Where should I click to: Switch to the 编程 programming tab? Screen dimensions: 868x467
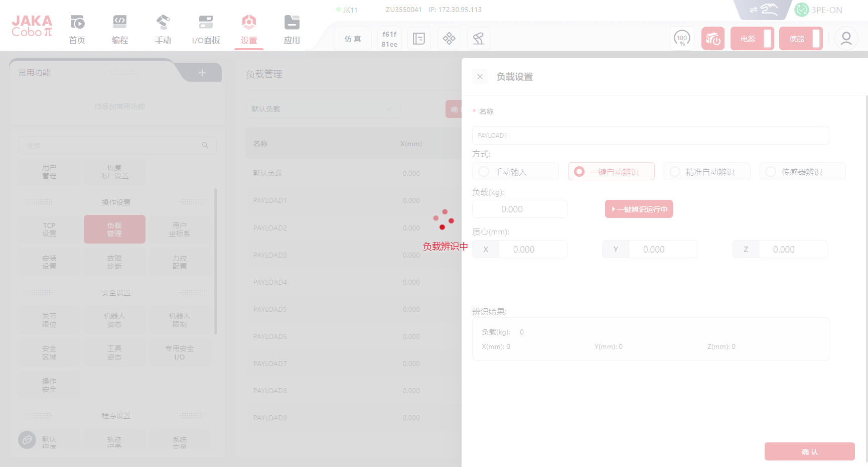[120, 29]
